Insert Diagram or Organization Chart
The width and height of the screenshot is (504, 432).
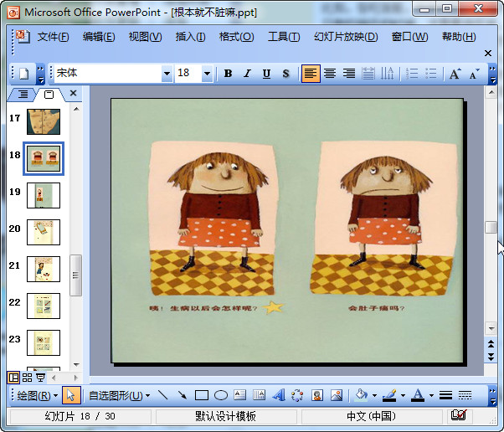tap(297, 395)
